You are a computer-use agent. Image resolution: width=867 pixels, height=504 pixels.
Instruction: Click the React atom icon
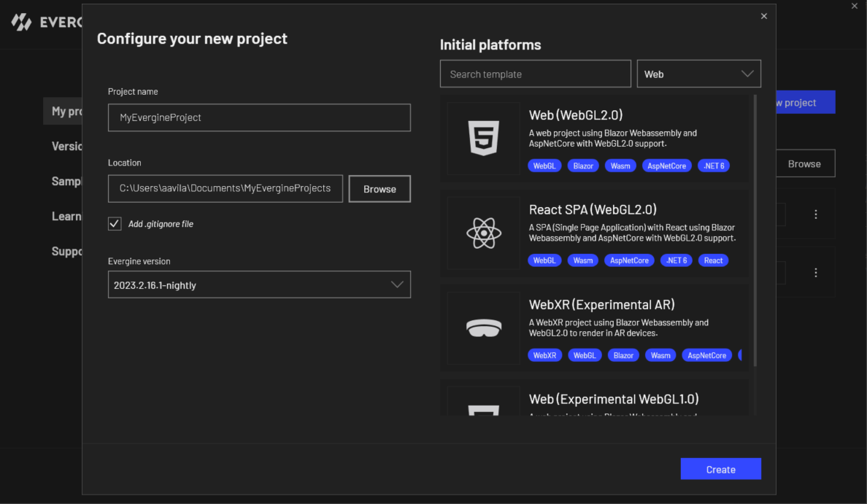(484, 233)
